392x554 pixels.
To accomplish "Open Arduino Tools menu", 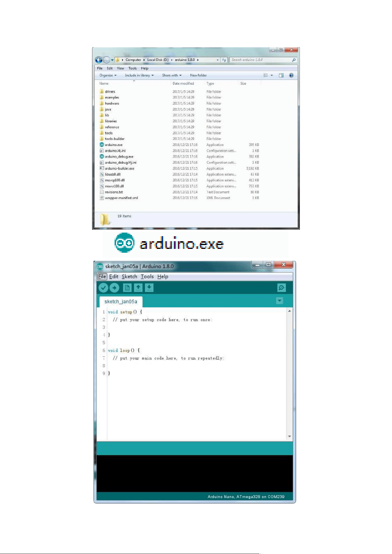I will pos(147,276).
